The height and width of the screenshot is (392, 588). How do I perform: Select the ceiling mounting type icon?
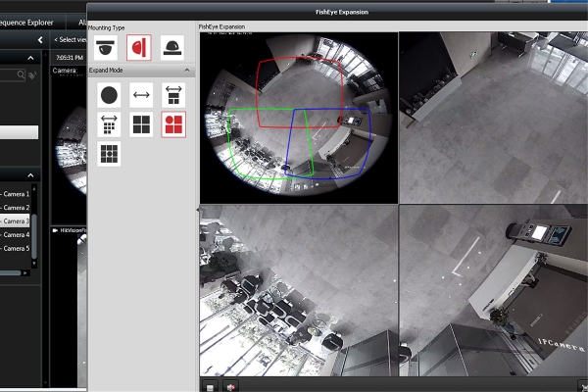pyautogui.click(x=106, y=48)
